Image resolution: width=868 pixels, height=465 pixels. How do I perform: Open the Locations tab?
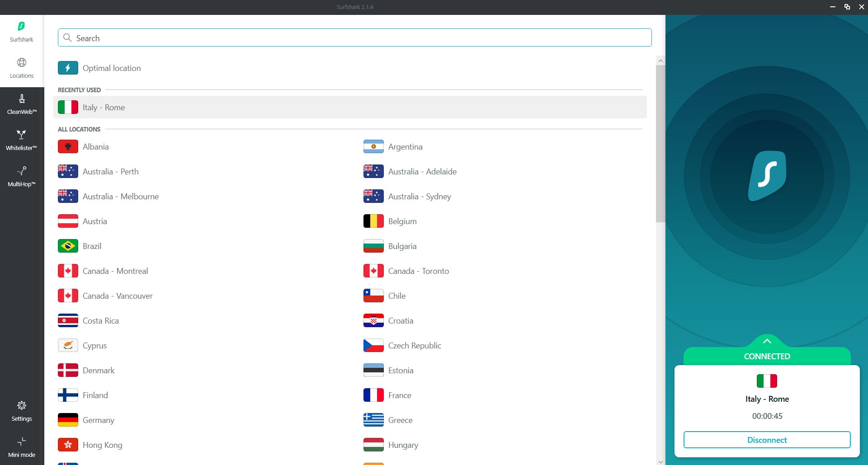(22, 68)
